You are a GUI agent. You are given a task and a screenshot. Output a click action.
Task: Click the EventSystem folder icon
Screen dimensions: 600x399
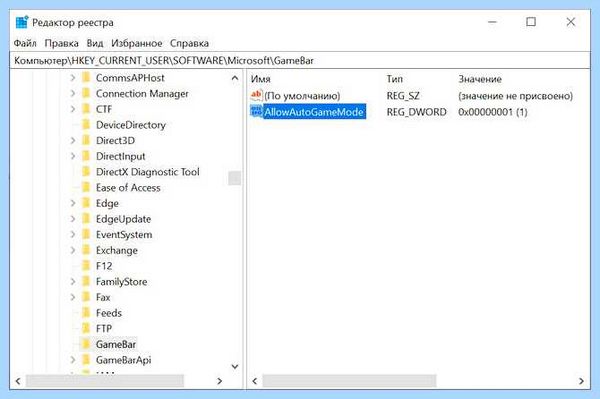(x=86, y=235)
